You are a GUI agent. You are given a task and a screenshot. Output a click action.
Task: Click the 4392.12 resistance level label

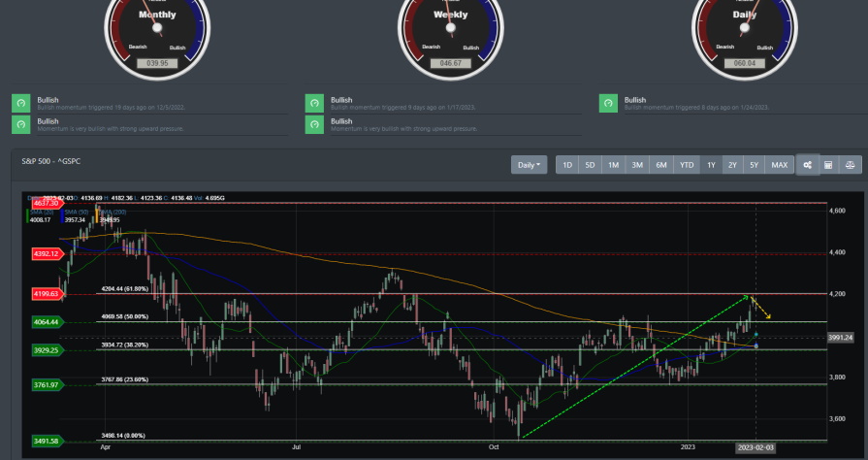tap(47, 254)
